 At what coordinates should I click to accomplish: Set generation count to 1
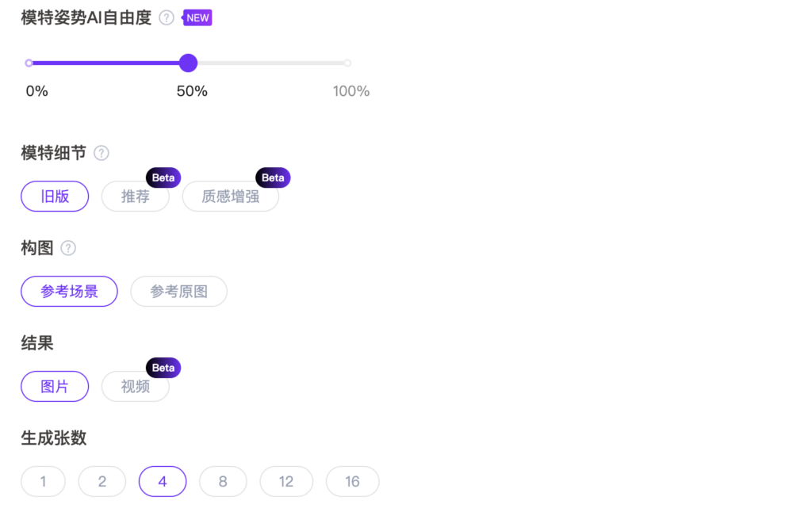click(x=43, y=481)
